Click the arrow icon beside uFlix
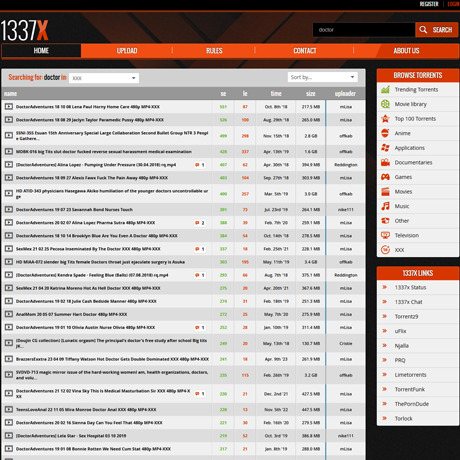 (x=385, y=331)
